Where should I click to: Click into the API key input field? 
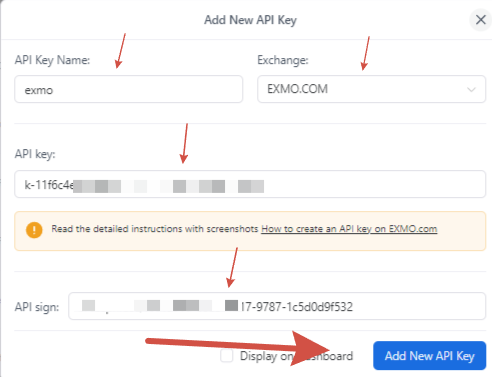point(250,184)
